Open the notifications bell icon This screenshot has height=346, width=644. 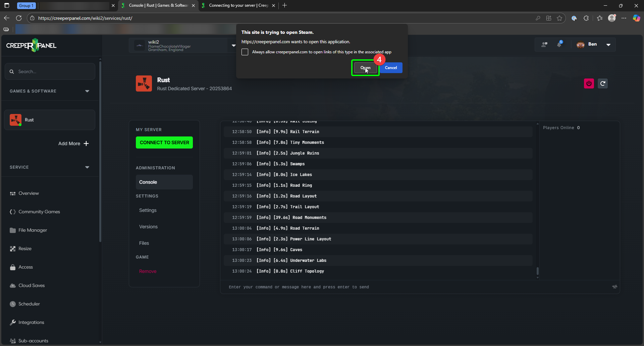(559, 44)
